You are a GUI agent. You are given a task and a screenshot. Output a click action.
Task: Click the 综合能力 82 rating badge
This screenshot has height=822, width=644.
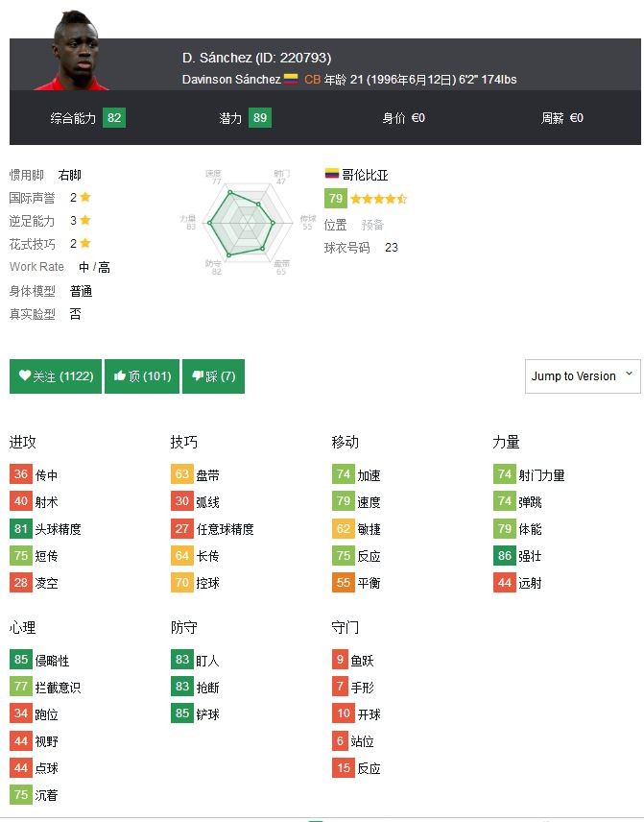(115, 118)
